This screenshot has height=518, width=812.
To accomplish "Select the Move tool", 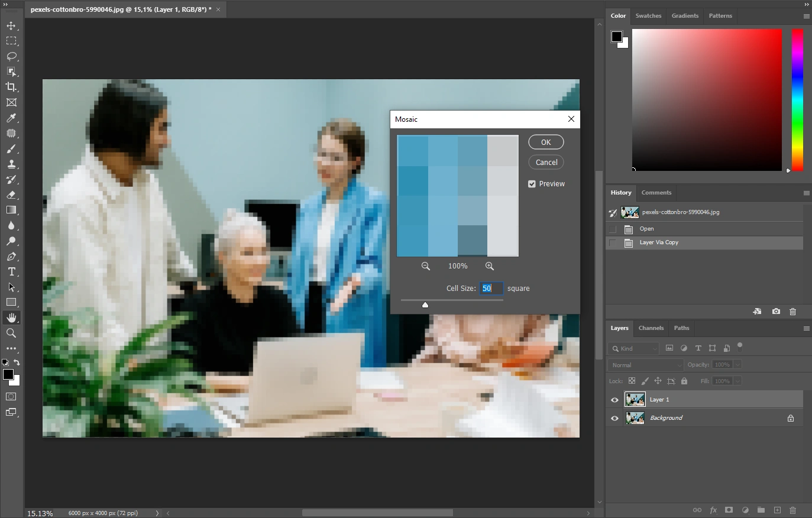I will tap(11, 26).
